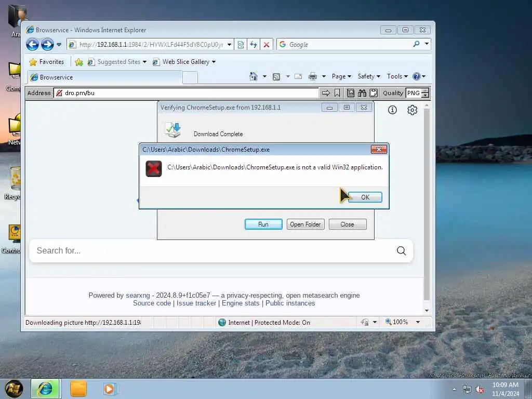Click the bookmark outline icon in Browservice bar
Screen dimensions: 532x399
pos(337,93)
